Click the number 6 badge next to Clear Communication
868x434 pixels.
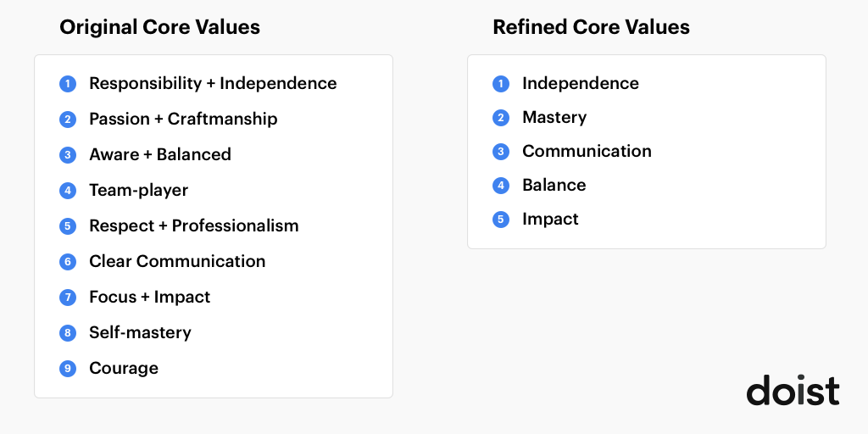[x=68, y=261]
